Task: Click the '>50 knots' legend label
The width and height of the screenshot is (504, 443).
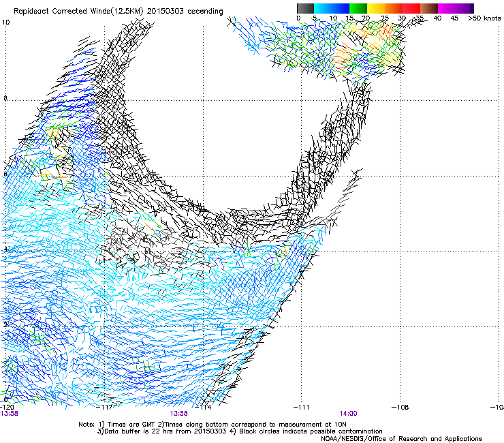Action: [x=484, y=18]
